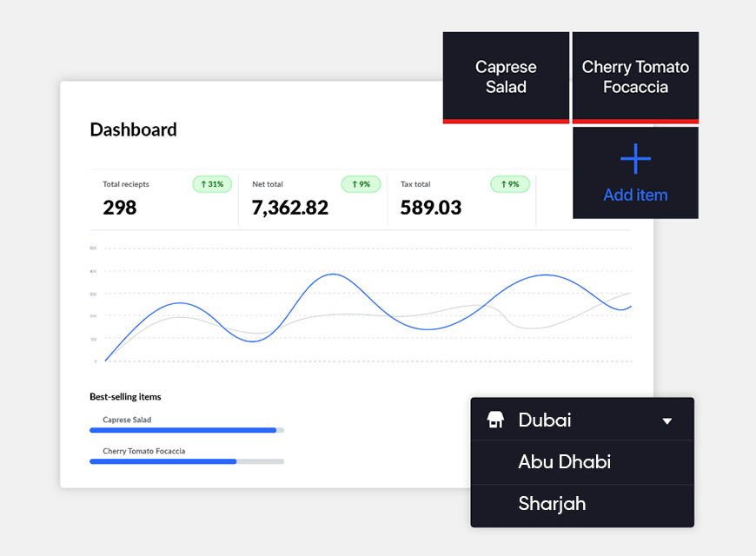Screen dimensions: 756x556
Task: Select the Cherry Tomato Focaccia tile
Action: click(635, 77)
